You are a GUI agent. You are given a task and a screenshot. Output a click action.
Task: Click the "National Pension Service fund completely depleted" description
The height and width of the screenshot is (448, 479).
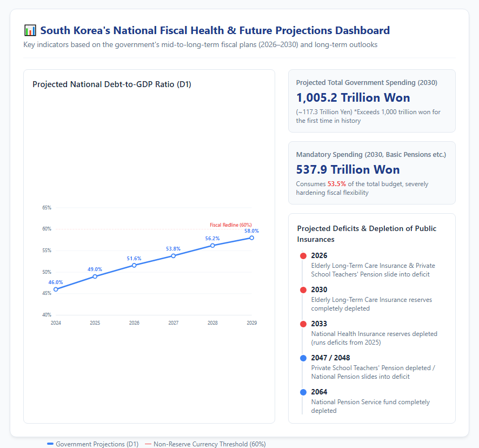pyautogui.click(x=370, y=406)
